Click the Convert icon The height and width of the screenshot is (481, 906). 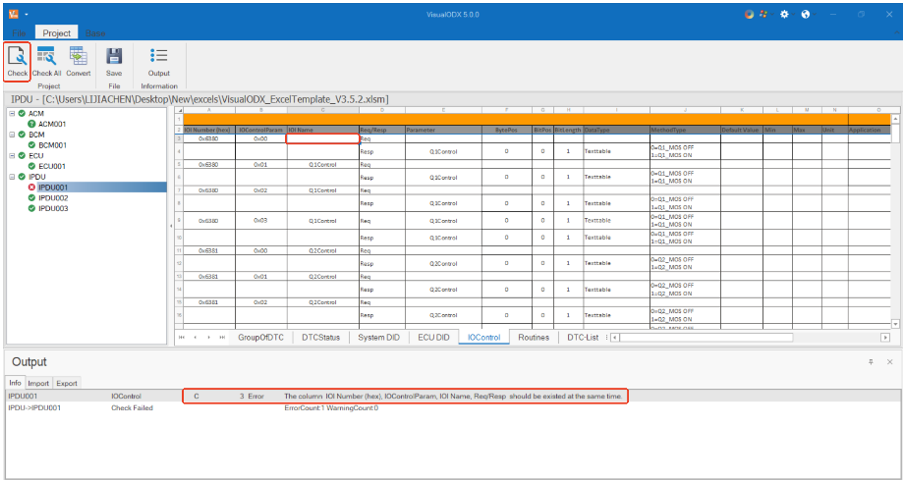coord(78,60)
